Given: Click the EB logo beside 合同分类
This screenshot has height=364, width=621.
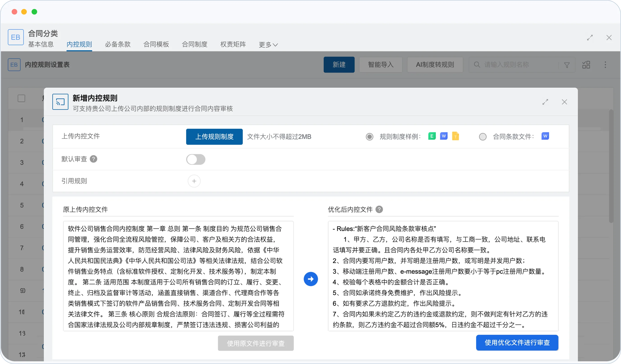Looking at the screenshot, I should click(16, 37).
